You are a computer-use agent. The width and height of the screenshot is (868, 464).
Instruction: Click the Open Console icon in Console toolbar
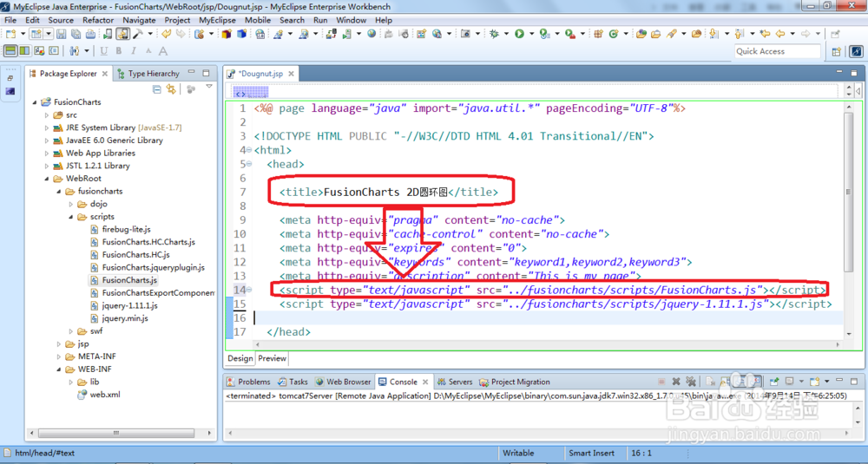coord(814,382)
